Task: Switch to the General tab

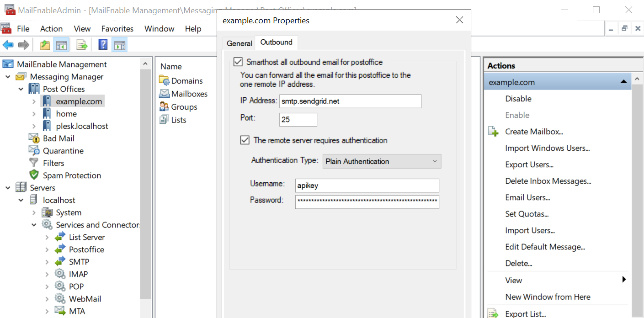Action: click(x=239, y=42)
